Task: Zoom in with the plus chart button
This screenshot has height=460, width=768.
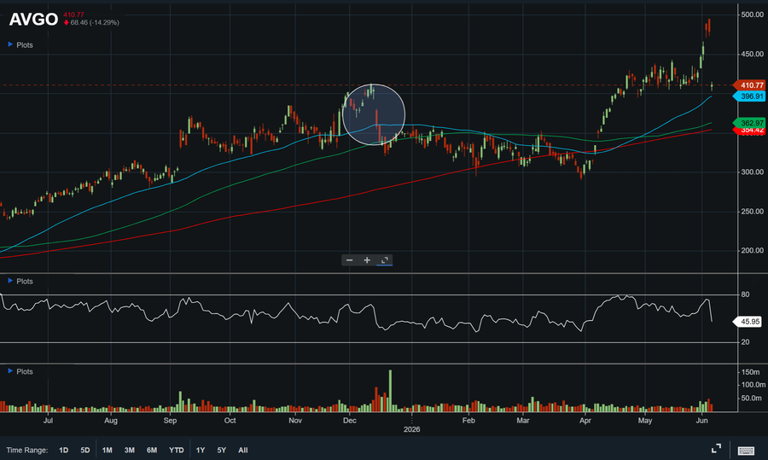Action: click(x=367, y=260)
